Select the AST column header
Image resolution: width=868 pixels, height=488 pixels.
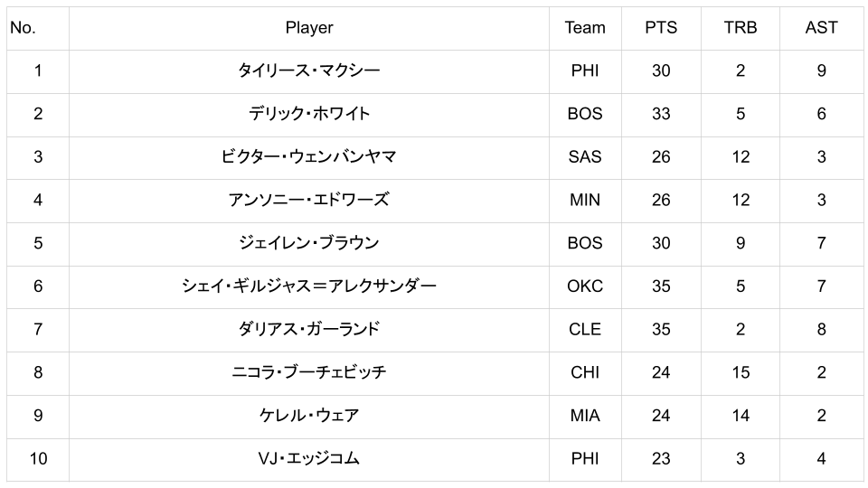[821, 28]
